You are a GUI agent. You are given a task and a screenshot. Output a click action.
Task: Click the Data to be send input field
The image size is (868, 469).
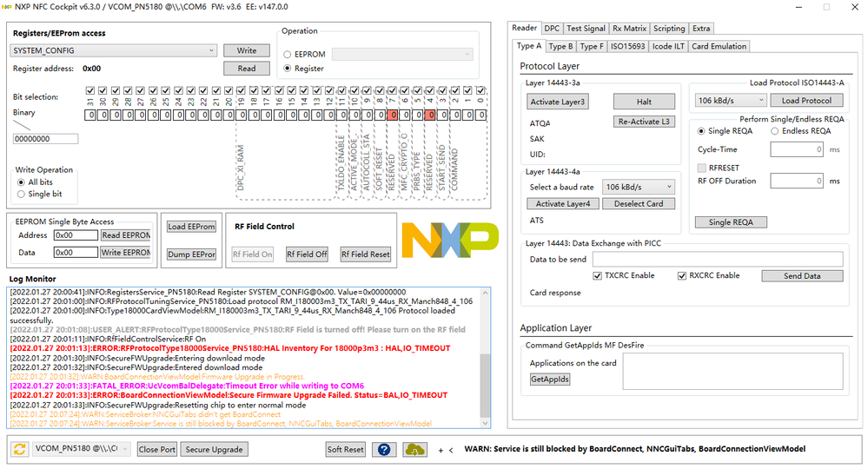point(718,260)
